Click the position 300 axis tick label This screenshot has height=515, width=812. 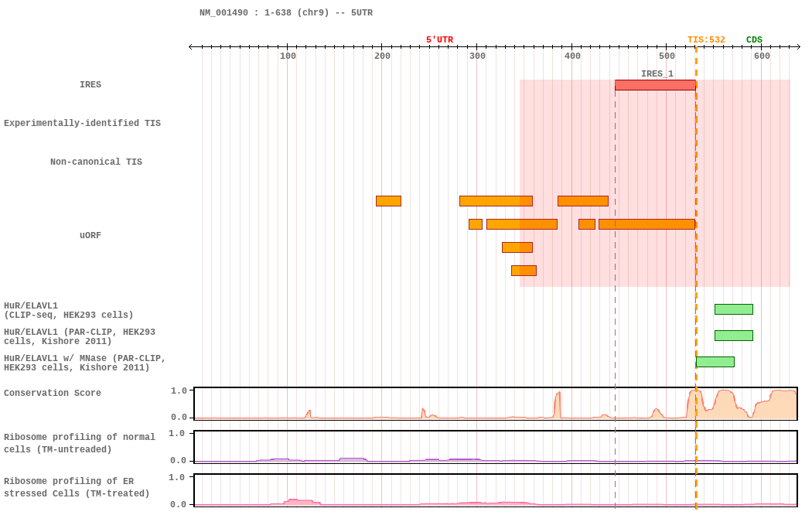pyautogui.click(x=477, y=56)
